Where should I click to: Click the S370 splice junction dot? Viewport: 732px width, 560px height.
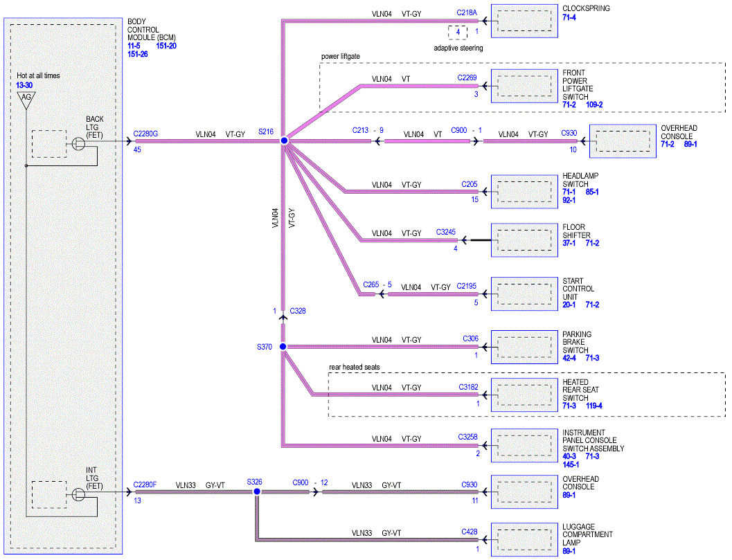pos(283,346)
